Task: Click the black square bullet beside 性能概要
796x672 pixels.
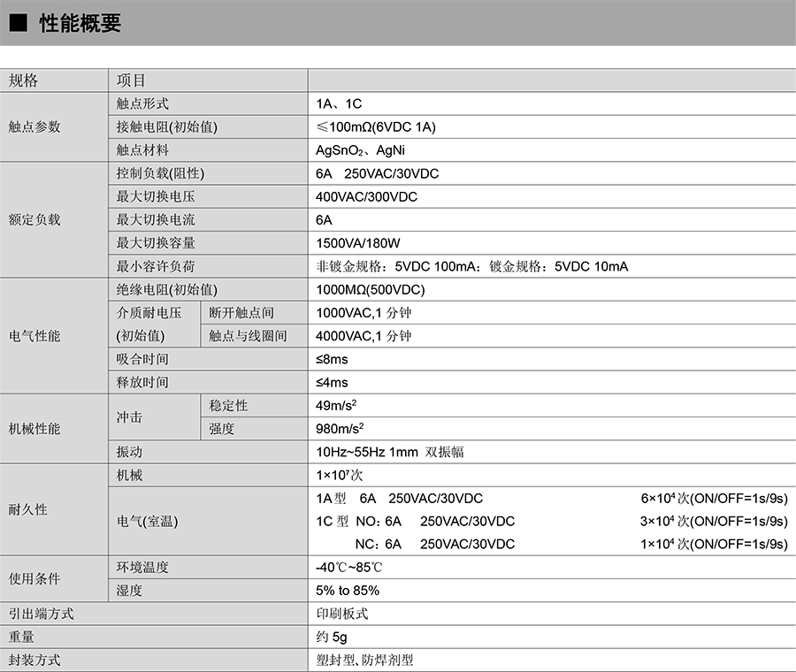Action: point(19,24)
